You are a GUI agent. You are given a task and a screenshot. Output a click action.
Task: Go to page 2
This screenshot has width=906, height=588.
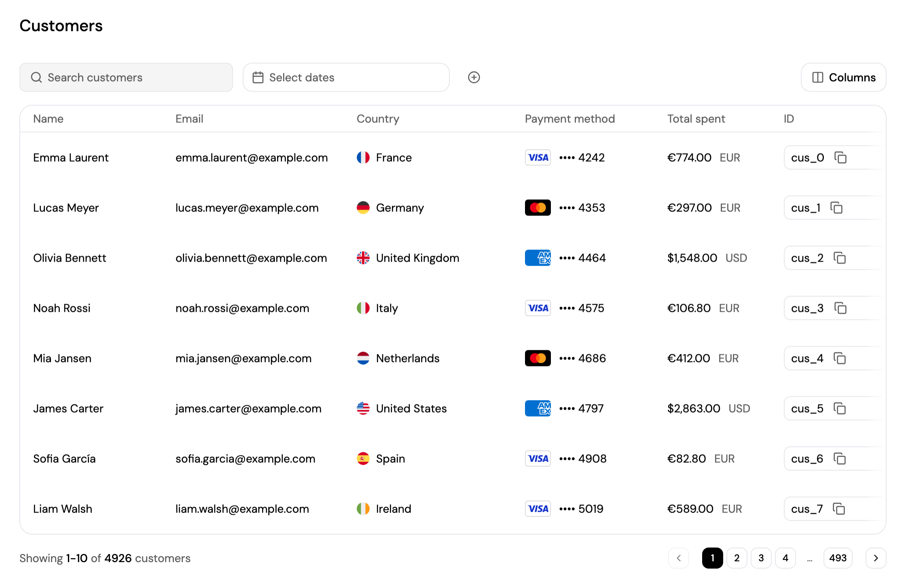coord(737,558)
